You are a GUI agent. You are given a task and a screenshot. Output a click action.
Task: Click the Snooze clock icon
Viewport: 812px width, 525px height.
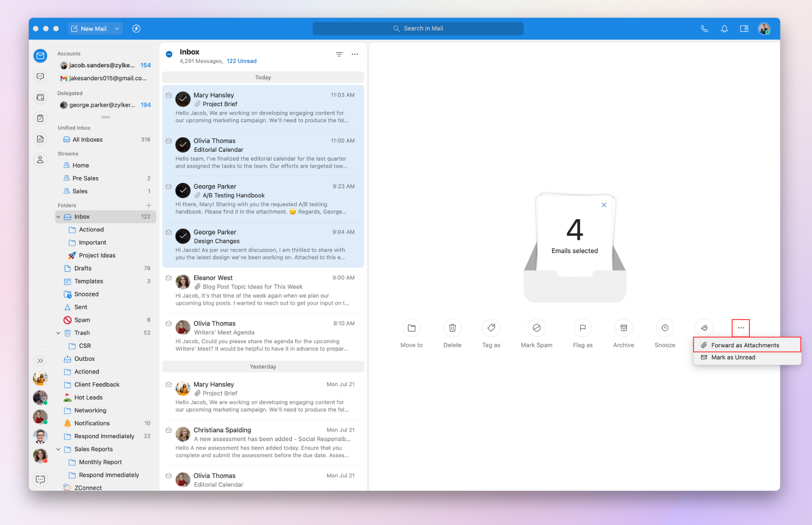click(x=665, y=328)
